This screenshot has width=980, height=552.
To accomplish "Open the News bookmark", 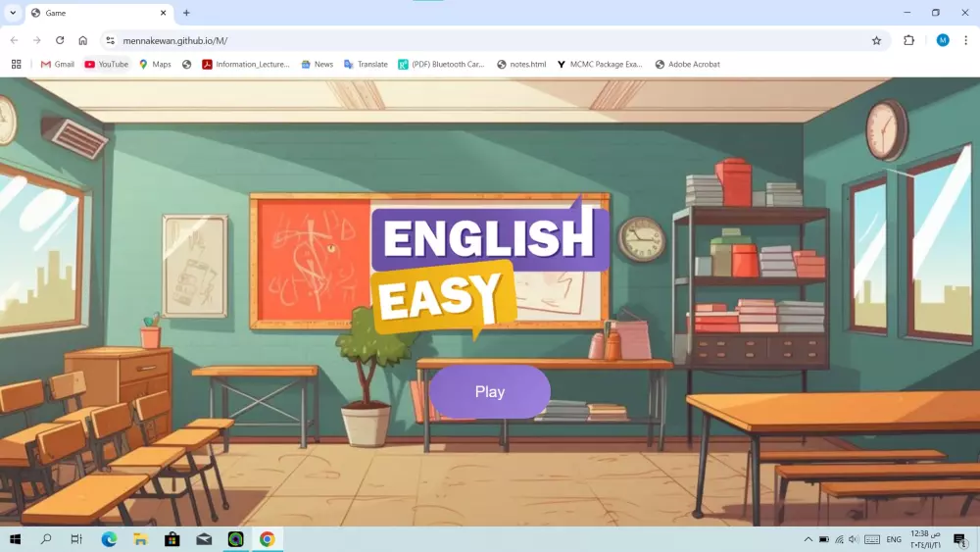I will 317,65.
